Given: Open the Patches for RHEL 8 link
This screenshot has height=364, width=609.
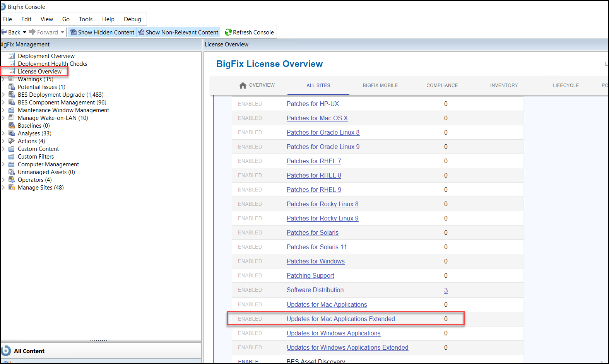Looking at the screenshot, I should point(314,175).
